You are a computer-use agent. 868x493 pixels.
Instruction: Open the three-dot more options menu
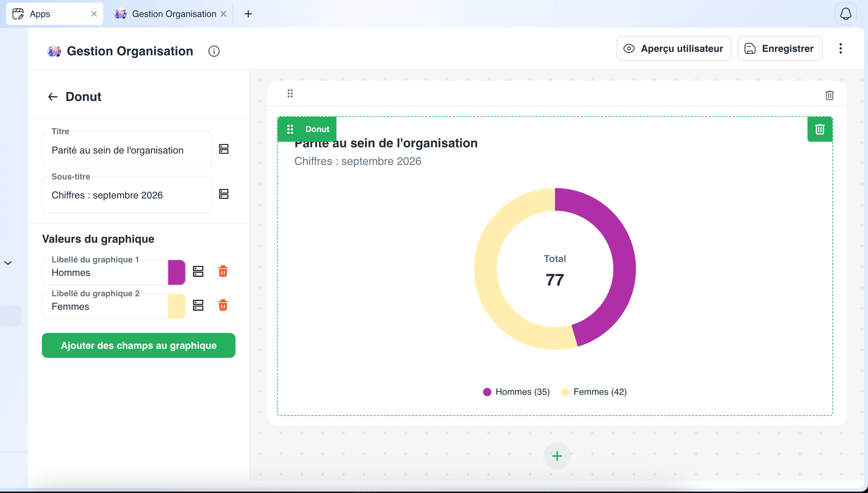point(841,48)
